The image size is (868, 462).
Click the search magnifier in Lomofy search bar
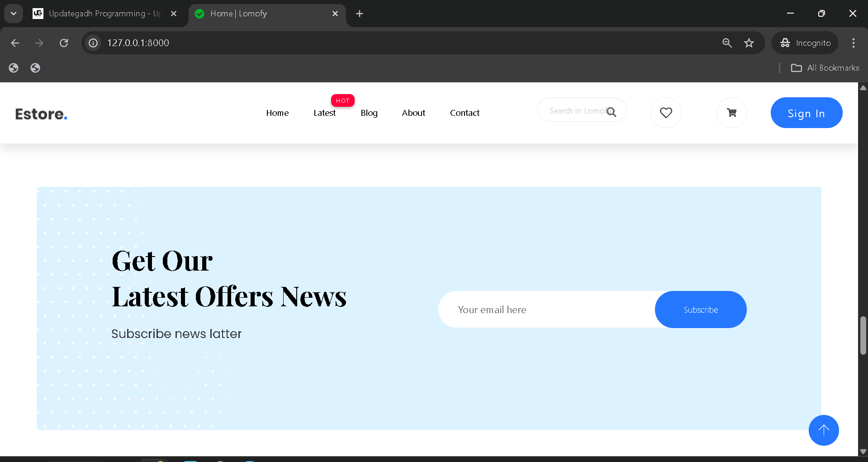pyautogui.click(x=612, y=111)
